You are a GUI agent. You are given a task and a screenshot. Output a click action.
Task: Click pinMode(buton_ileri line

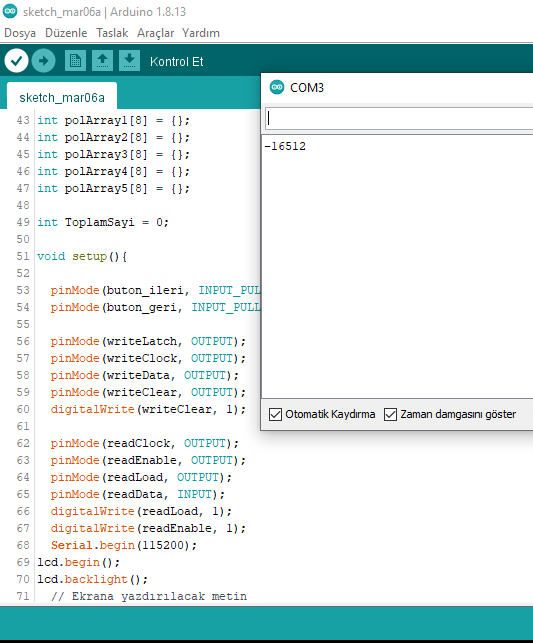pyautogui.click(x=155, y=290)
